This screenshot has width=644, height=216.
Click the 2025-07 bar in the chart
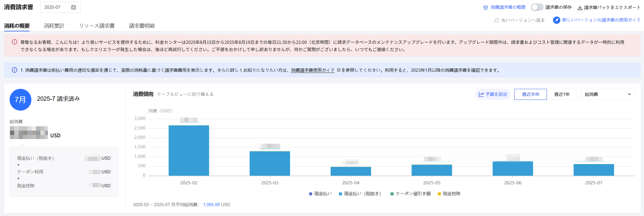(594, 170)
